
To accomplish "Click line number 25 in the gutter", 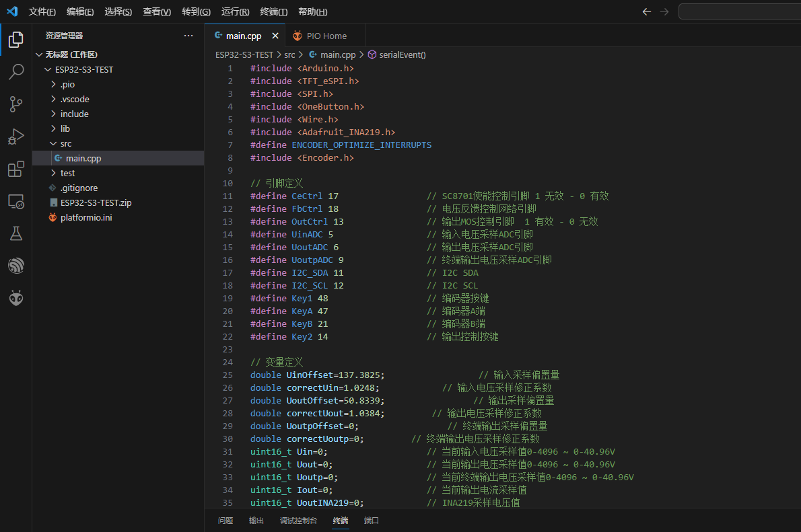I will coord(228,375).
